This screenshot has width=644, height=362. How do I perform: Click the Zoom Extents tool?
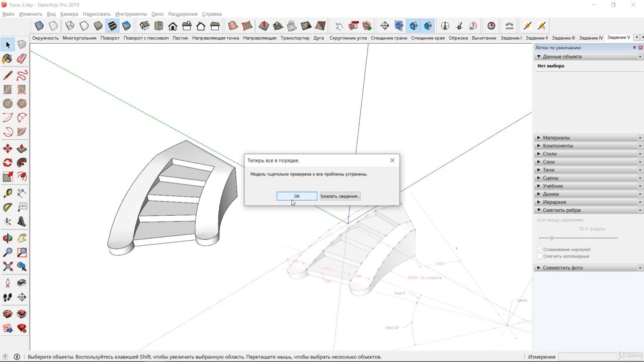(8, 266)
